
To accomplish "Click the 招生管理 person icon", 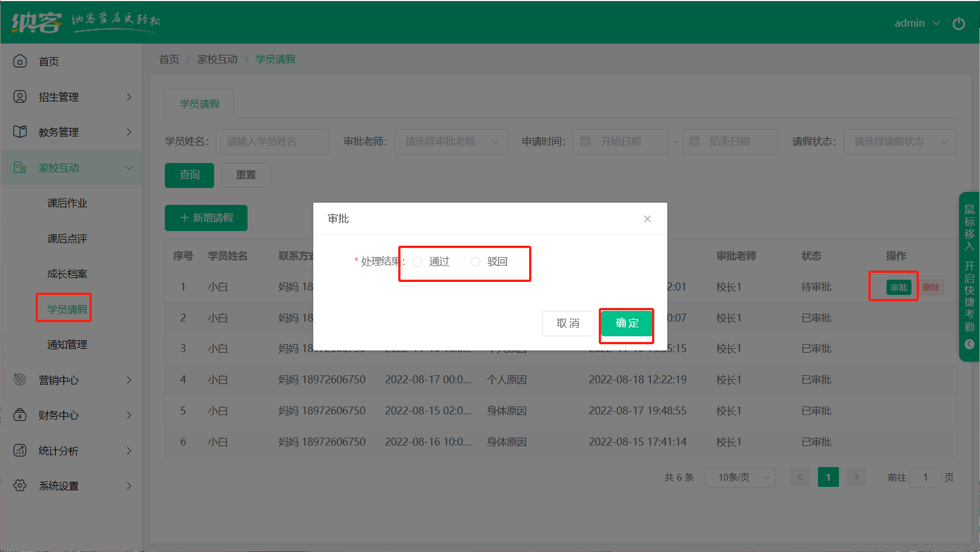I will coord(20,97).
